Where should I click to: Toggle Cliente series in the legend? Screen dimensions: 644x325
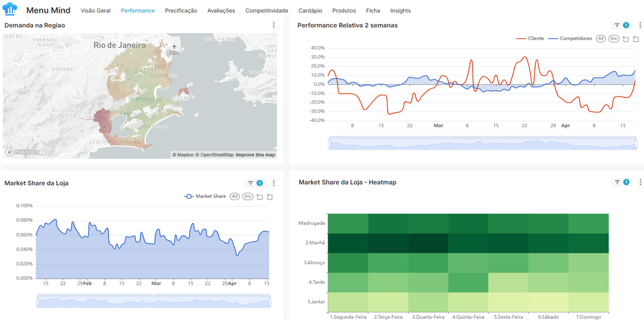(530, 39)
